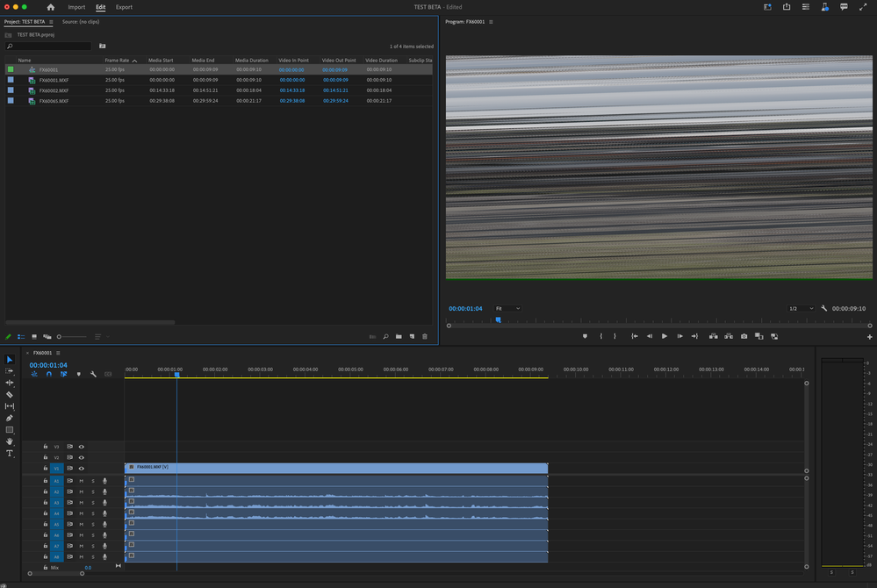Image resolution: width=877 pixels, height=588 pixels.
Task: Open timeline display settings wrench
Action: click(93, 374)
